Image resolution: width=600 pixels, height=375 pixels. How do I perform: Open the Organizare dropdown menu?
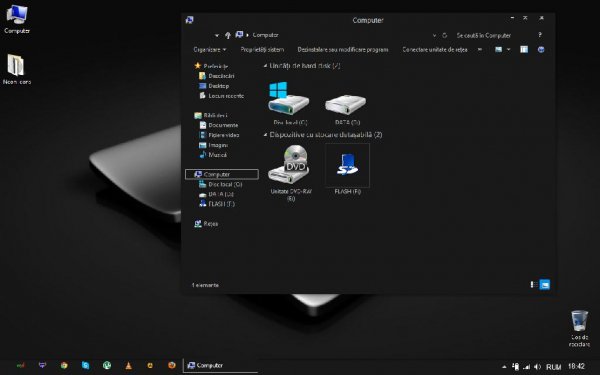tap(209, 49)
